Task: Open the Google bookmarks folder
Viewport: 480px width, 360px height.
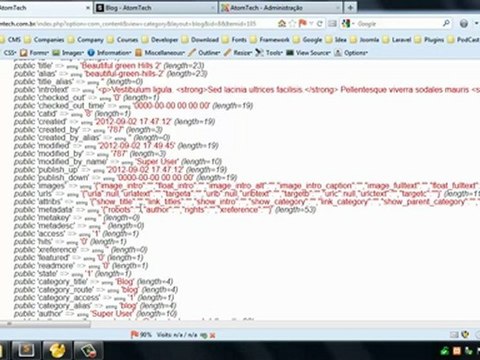Action: coord(308,40)
